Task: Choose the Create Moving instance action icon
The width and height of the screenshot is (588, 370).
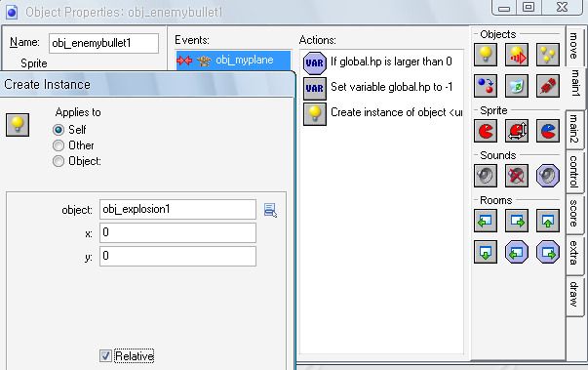Action: 517,55
